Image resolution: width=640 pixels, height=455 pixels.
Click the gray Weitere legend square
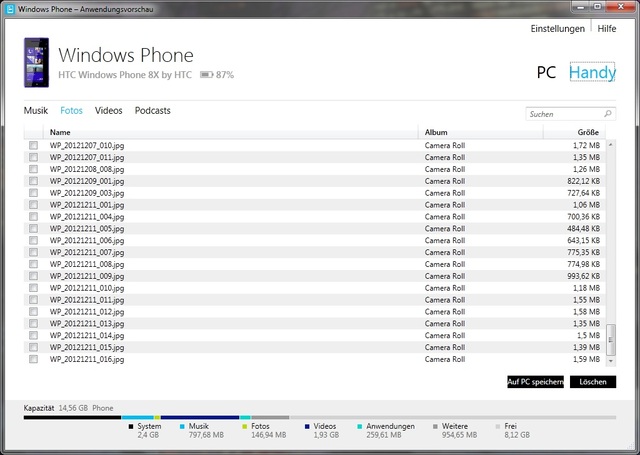(x=436, y=426)
